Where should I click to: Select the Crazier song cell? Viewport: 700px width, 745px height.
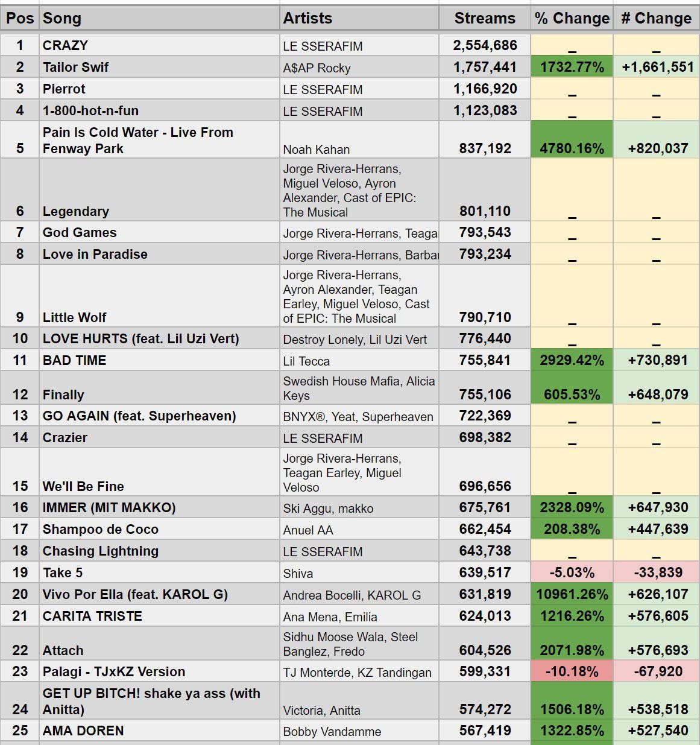(159, 437)
